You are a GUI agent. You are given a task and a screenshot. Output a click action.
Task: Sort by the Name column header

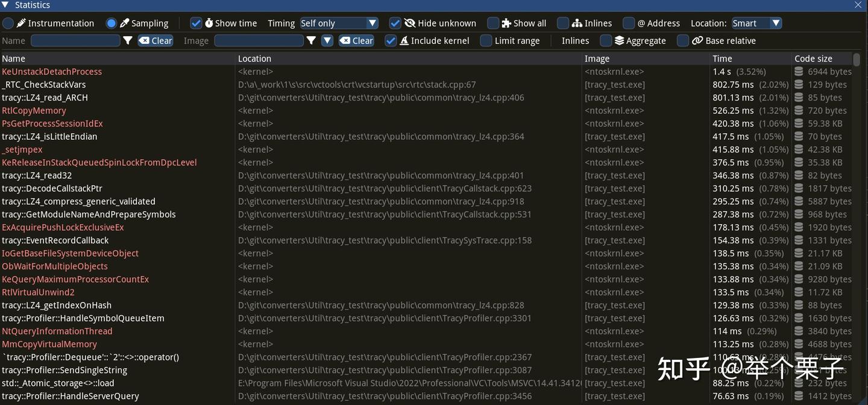tap(118, 58)
